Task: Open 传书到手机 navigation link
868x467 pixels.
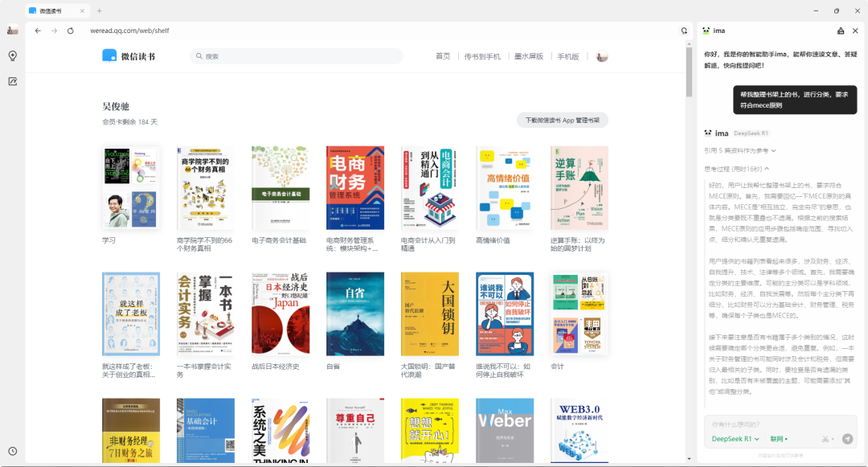Action: (x=481, y=56)
